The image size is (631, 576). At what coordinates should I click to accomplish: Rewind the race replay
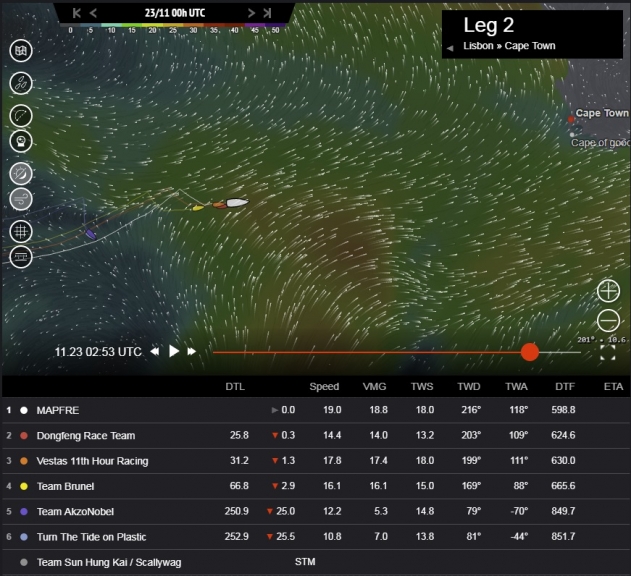pos(155,351)
